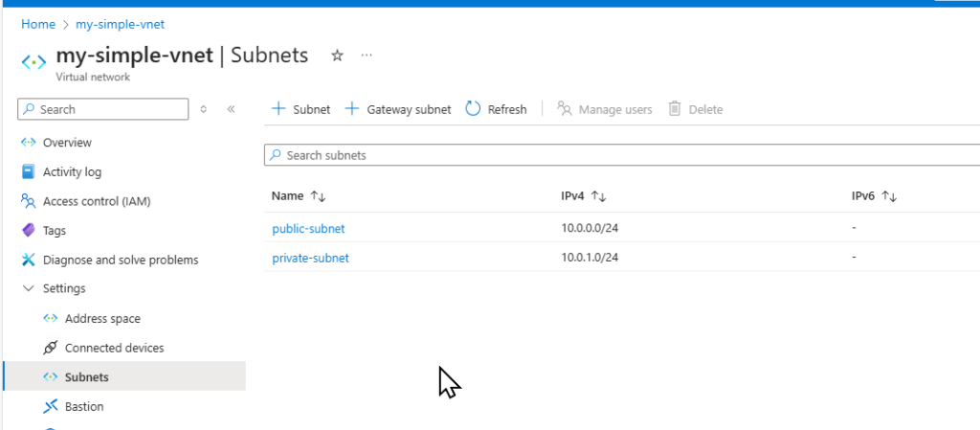Click the Access control people icon
Screen dimensions: 980x430
[x=28, y=201]
